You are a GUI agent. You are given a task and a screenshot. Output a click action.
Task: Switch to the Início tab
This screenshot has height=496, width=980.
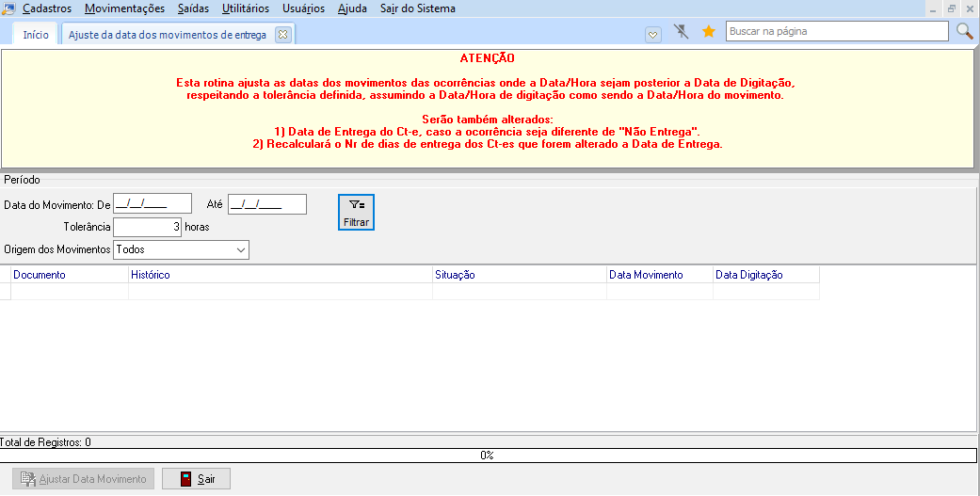[36, 35]
